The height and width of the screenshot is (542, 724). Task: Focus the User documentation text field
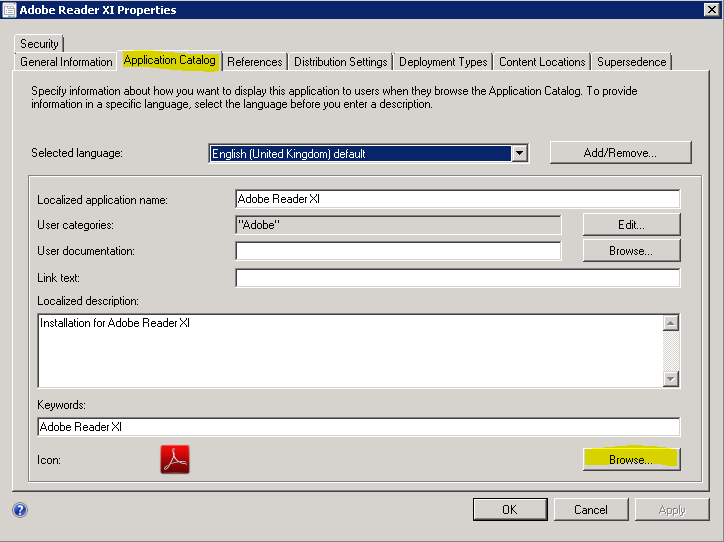[398, 251]
